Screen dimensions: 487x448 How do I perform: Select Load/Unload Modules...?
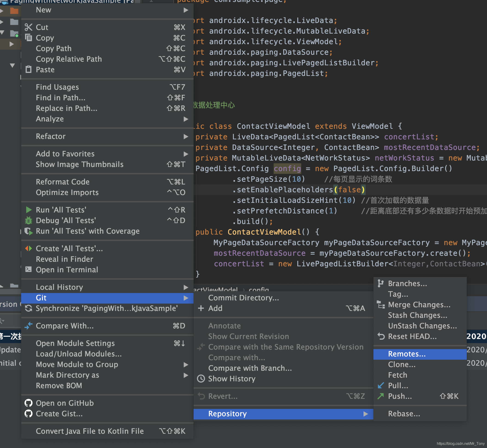[x=107, y=354]
